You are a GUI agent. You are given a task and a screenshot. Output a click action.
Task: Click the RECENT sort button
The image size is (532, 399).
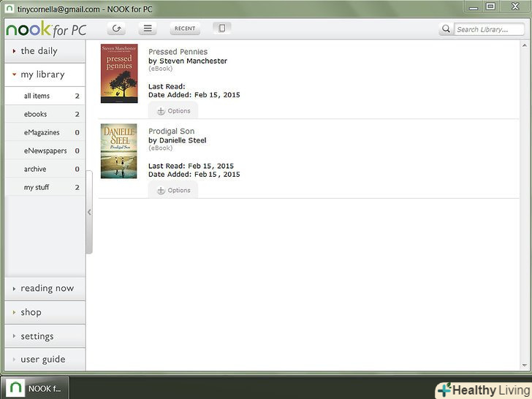[x=185, y=28]
